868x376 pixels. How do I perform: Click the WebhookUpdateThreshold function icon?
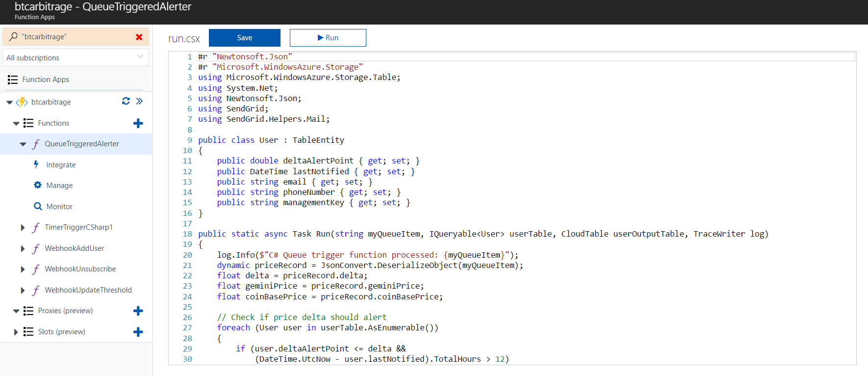36,290
